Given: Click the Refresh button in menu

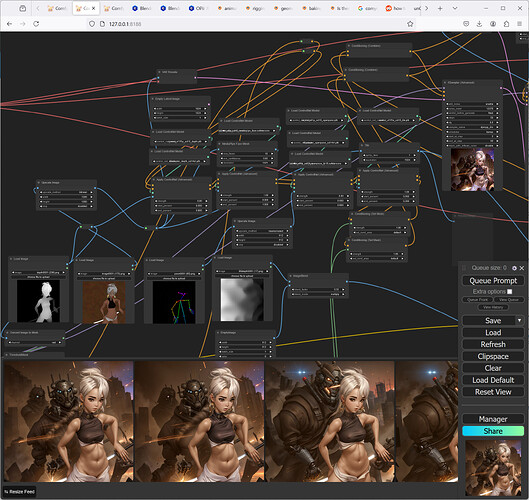Looking at the screenshot, I should click(x=493, y=344).
